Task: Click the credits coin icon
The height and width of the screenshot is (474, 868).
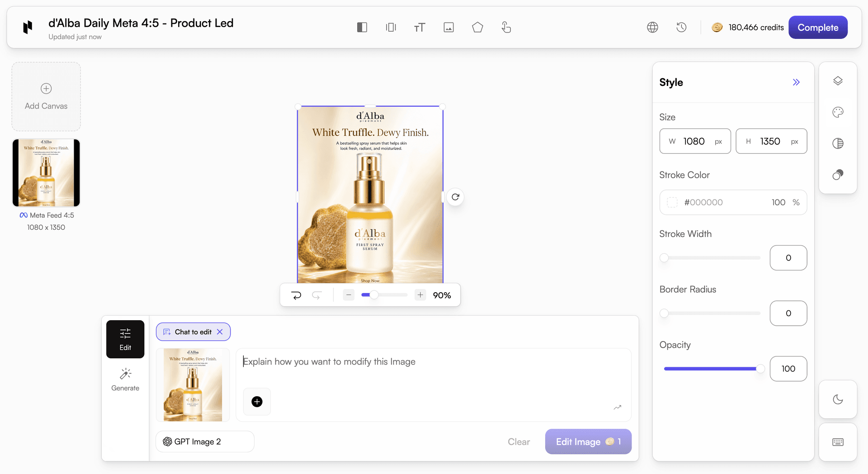Action: (x=717, y=28)
